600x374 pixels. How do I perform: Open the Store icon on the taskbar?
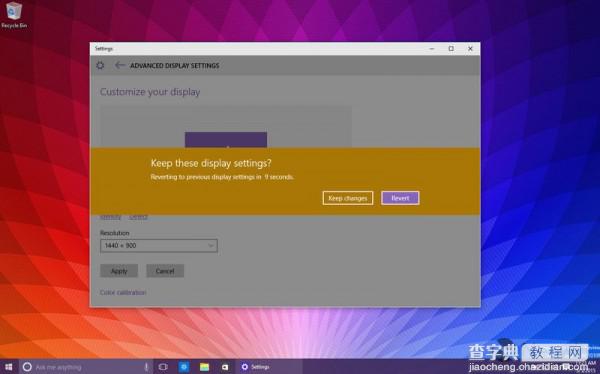tap(225, 367)
